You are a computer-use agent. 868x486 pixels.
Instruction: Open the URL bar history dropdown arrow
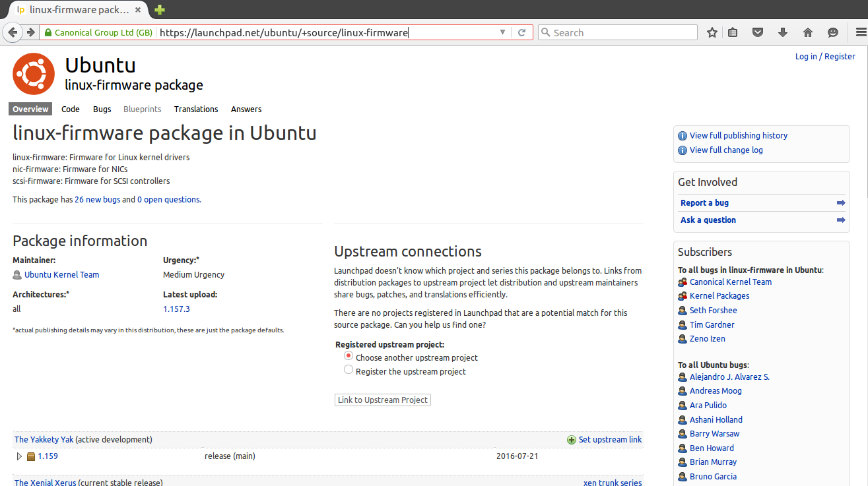click(502, 32)
